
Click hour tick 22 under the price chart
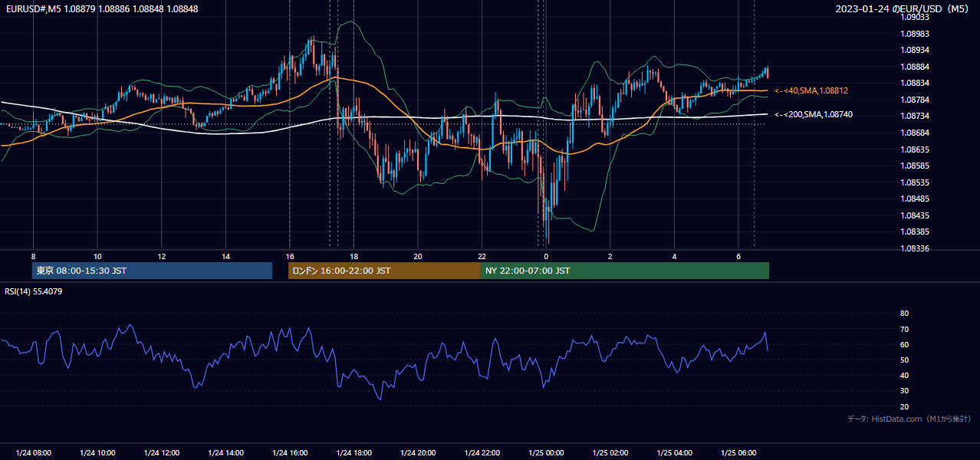pos(482,256)
